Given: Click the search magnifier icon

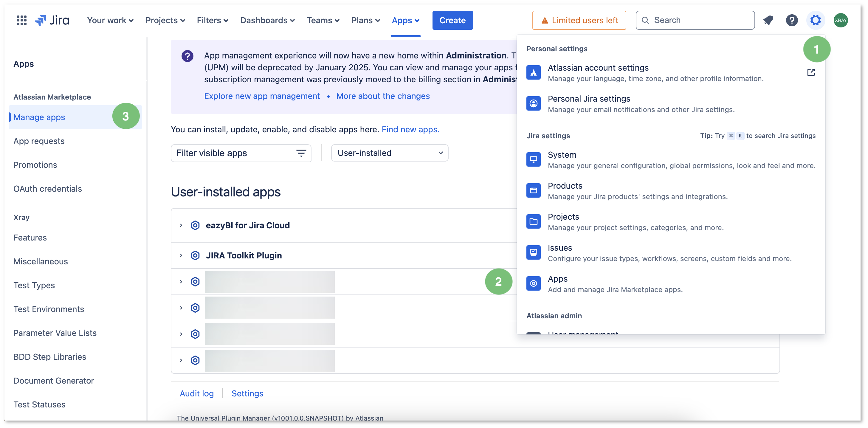Looking at the screenshot, I should coord(645,20).
